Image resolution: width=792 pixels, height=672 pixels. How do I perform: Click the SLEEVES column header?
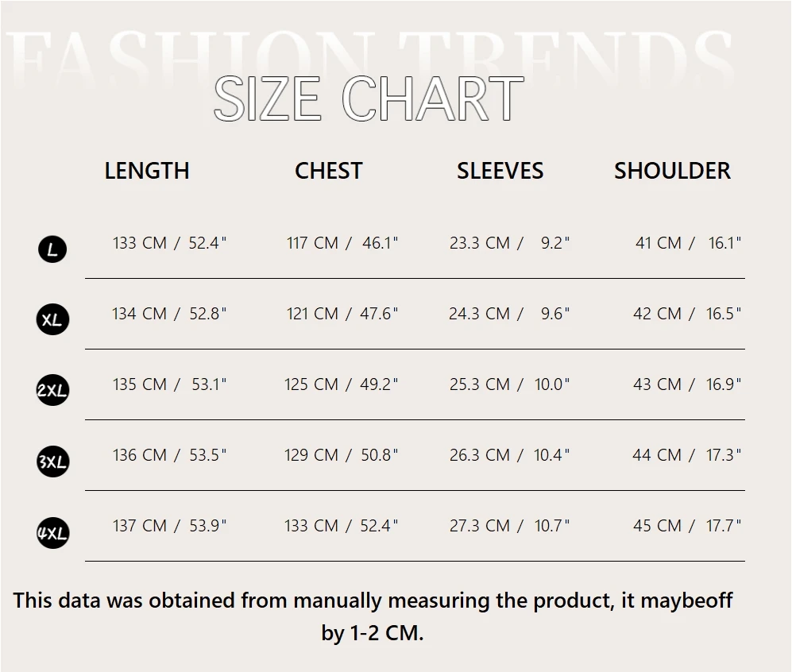click(x=500, y=171)
